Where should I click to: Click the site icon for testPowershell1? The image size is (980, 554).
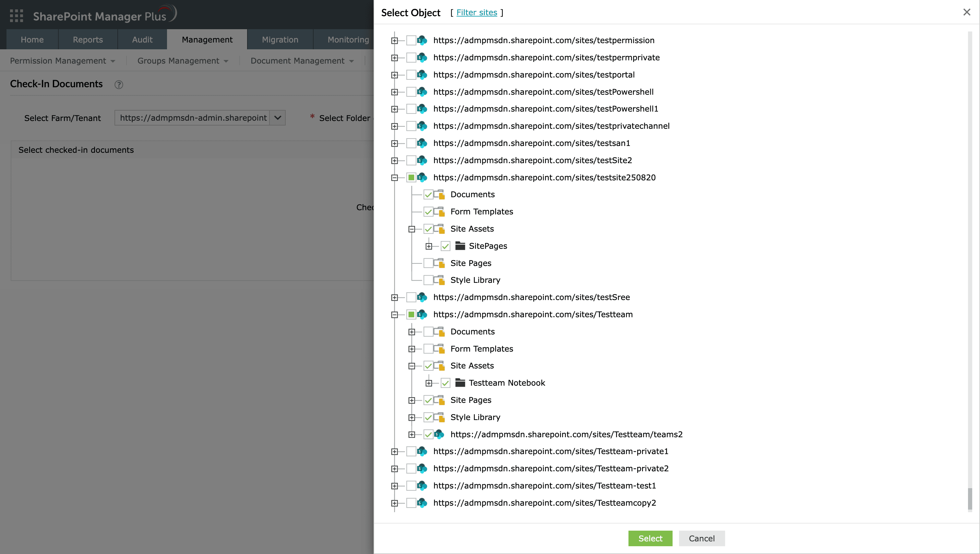pos(422,109)
